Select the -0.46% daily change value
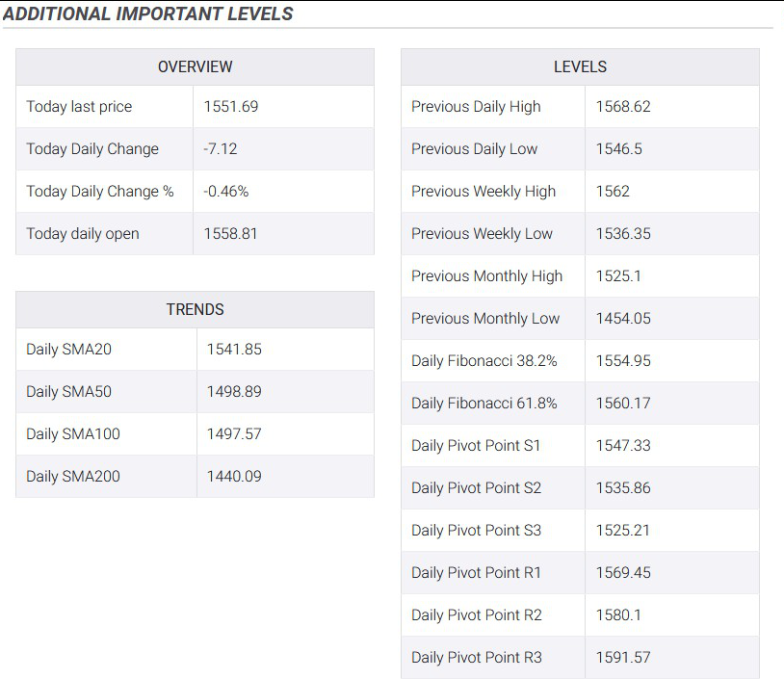This screenshot has height=679, width=784. [x=226, y=192]
